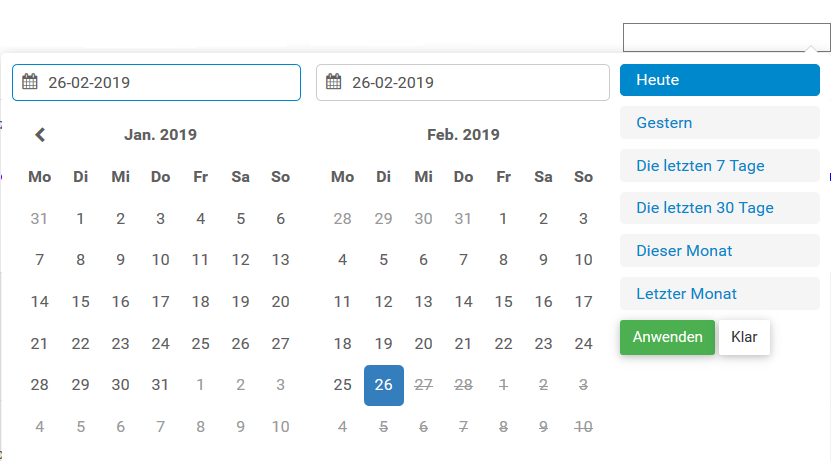
Task: Pick Die letzten 30 Tage range
Action: pyautogui.click(x=719, y=208)
